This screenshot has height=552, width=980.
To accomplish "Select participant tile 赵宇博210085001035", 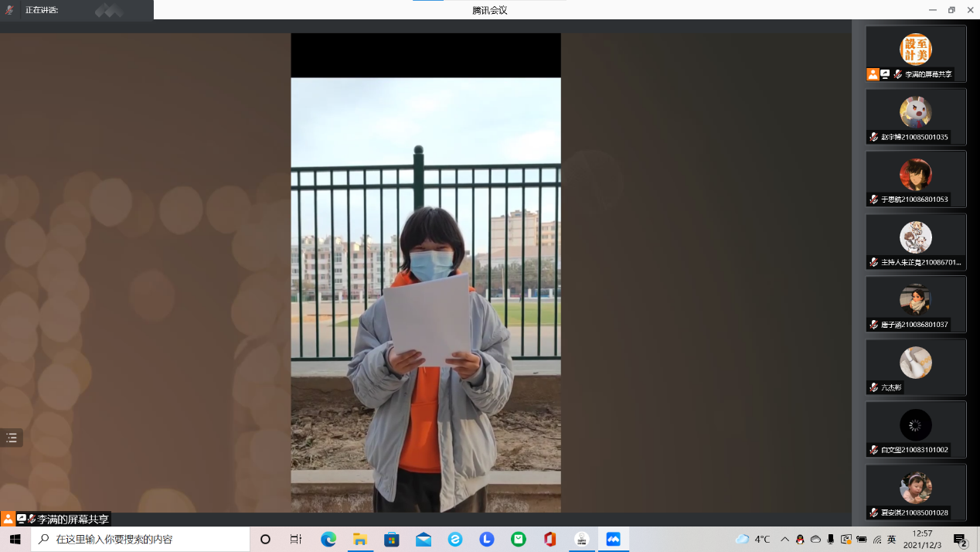I will 916,117.
